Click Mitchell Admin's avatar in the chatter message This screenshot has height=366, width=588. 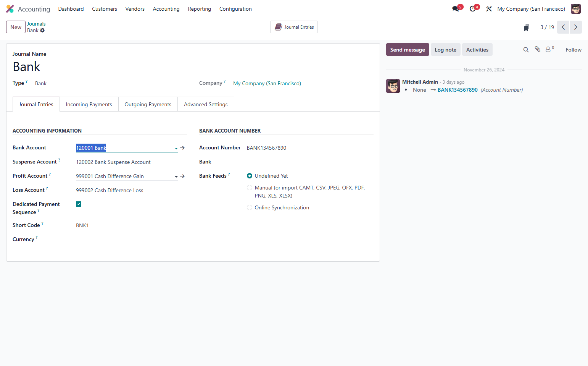click(x=393, y=86)
